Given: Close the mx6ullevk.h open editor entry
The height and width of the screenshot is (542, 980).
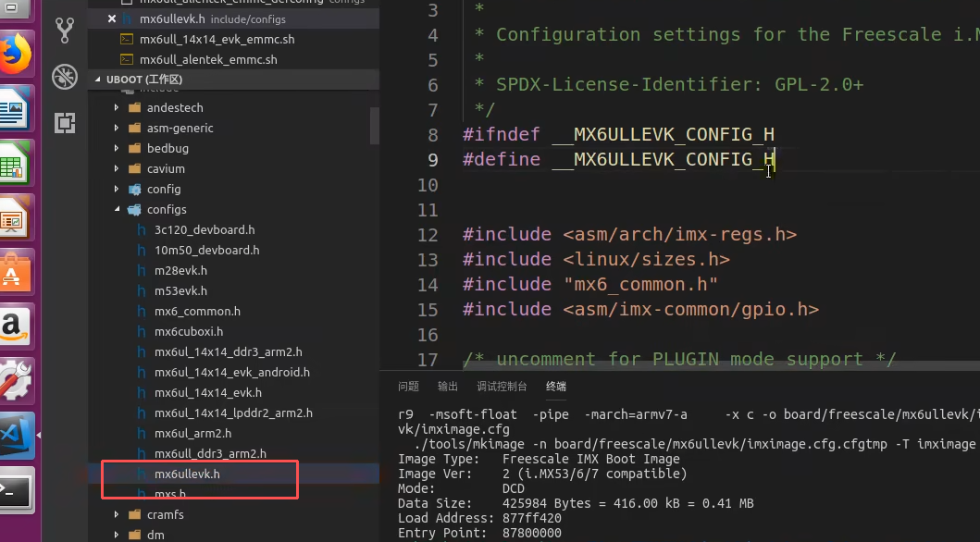Looking at the screenshot, I should click(x=112, y=18).
